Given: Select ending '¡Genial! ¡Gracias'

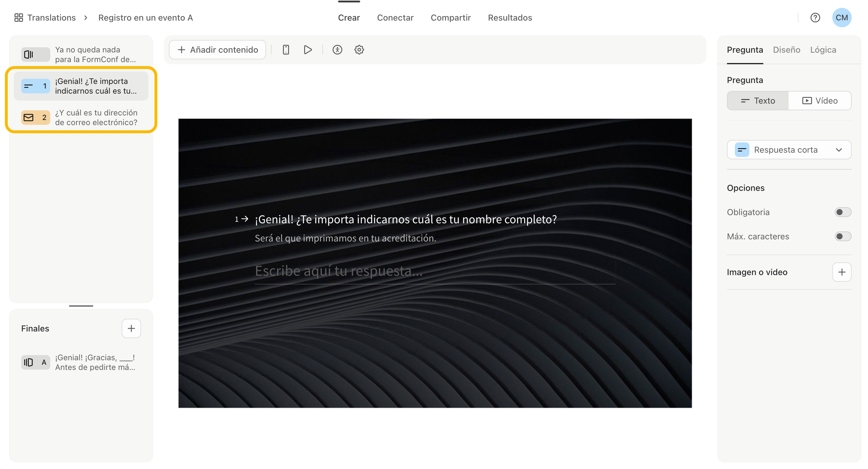Looking at the screenshot, I should [x=81, y=362].
